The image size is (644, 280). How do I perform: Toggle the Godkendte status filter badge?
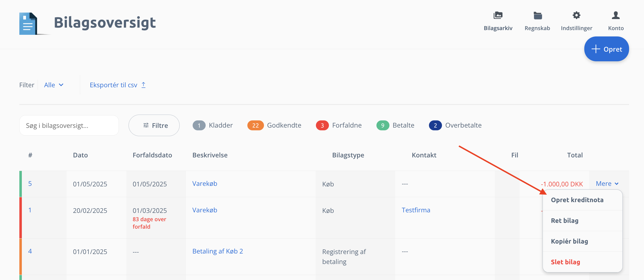click(x=255, y=125)
